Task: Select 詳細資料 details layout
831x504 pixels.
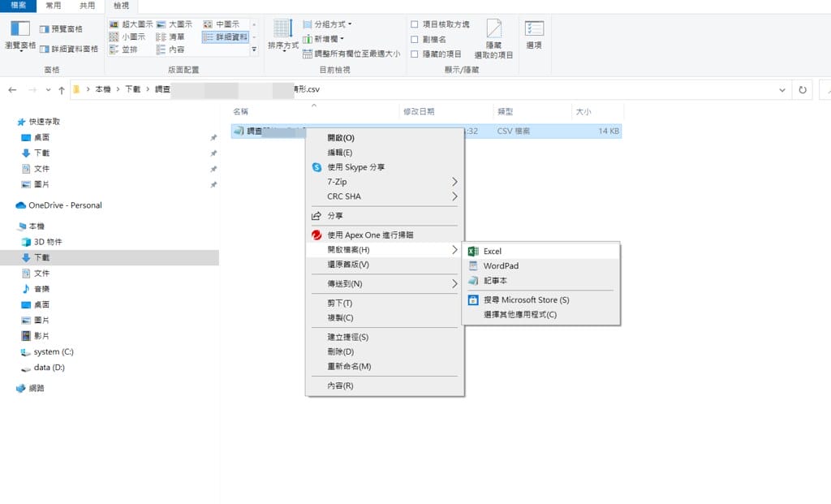Action: (226, 37)
